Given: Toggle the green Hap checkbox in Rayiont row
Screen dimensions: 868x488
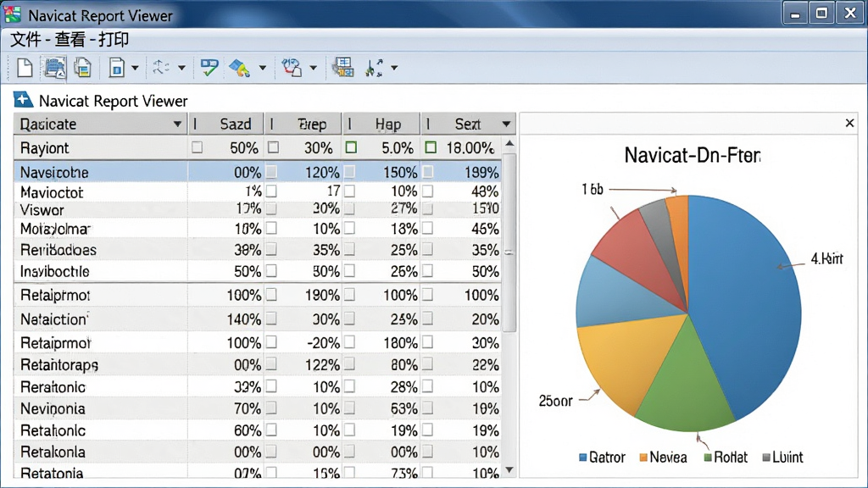Looking at the screenshot, I should tap(351, 147).
